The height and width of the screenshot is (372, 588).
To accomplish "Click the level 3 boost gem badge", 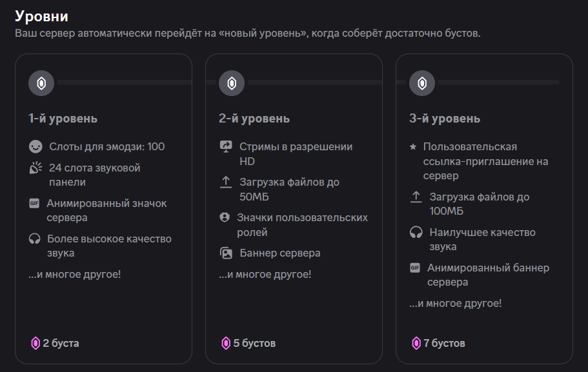I will (422, 83).
